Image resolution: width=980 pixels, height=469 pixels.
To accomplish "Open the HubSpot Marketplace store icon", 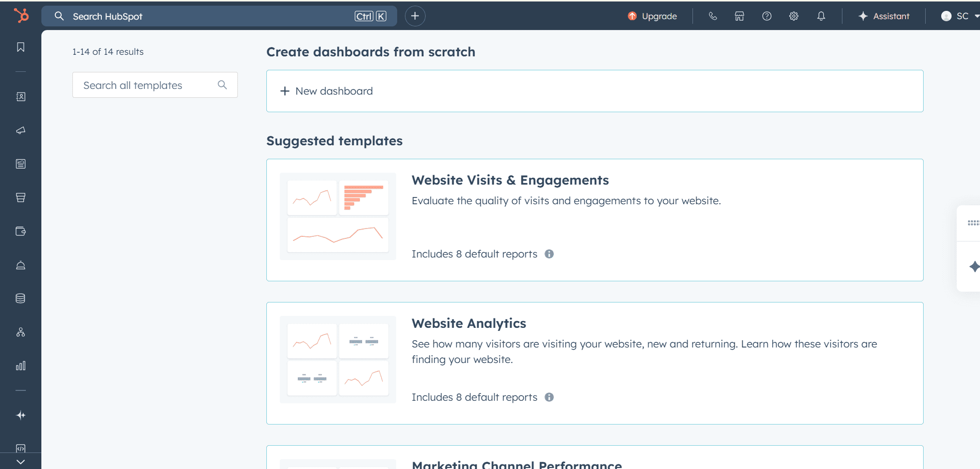I will click(739, 16).
